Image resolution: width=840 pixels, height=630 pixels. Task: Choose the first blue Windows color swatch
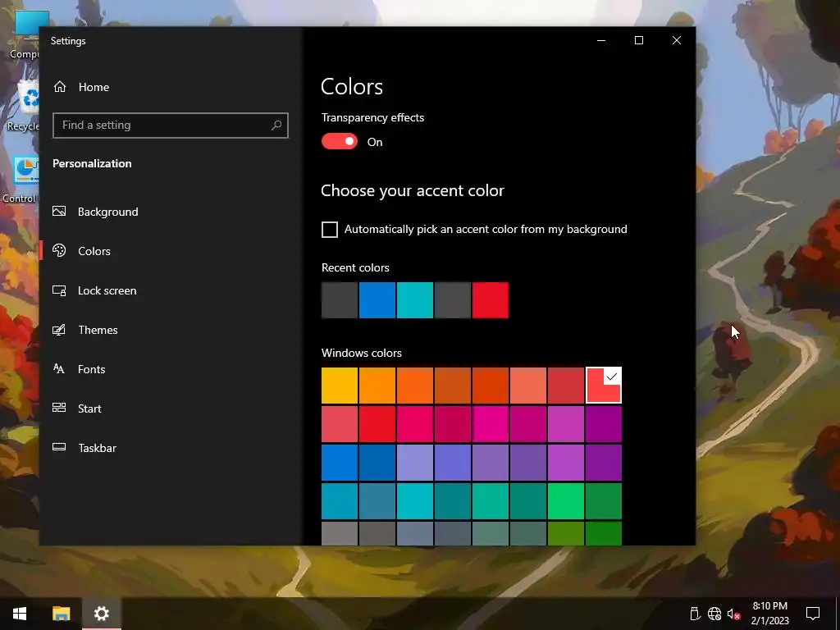339,463
